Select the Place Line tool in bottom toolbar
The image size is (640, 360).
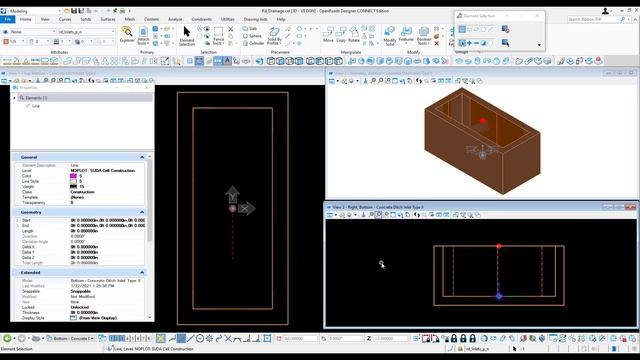(x=191, y=338)
